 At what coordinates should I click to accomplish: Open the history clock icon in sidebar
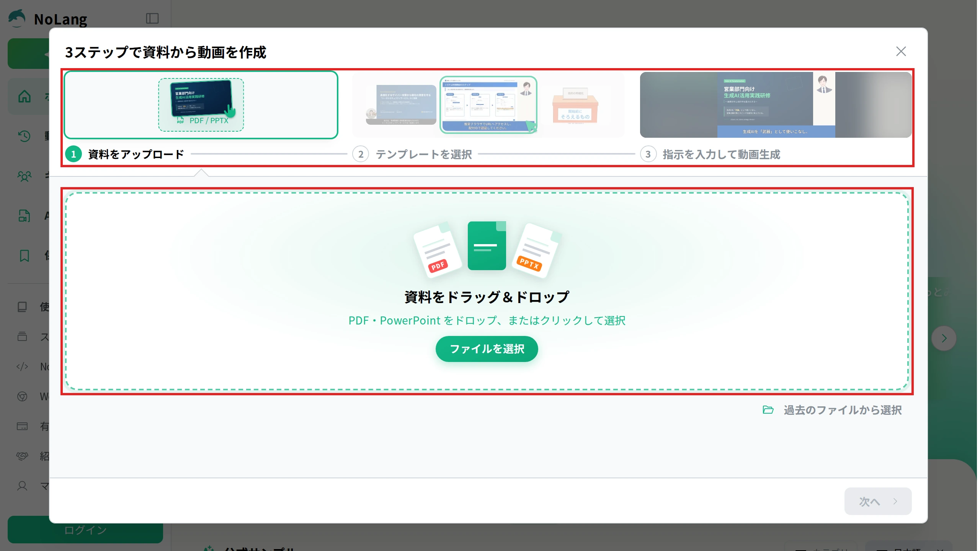(x=24, y=136)
